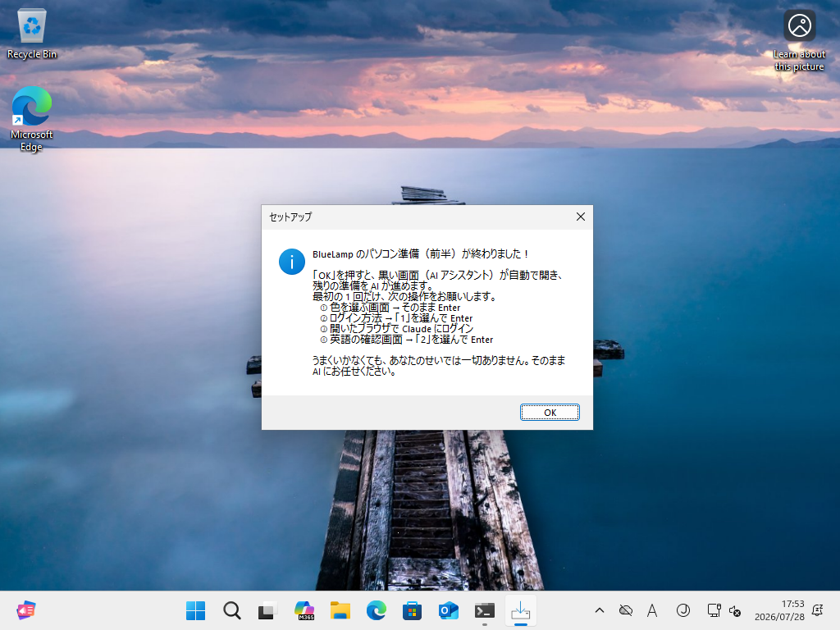Open taskbar Search magnifier
The image size is (840, 630).
tap(232, 610)
